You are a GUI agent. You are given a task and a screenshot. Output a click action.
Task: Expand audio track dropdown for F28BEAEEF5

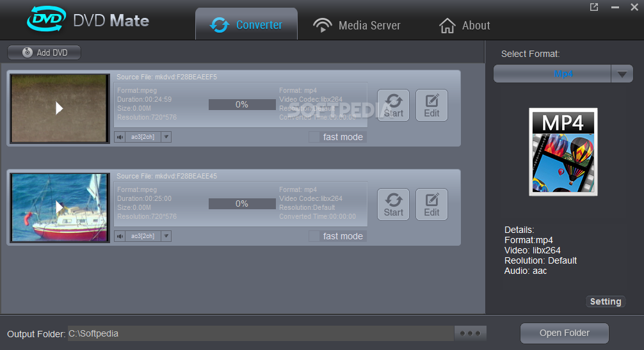tap(166, 137)
